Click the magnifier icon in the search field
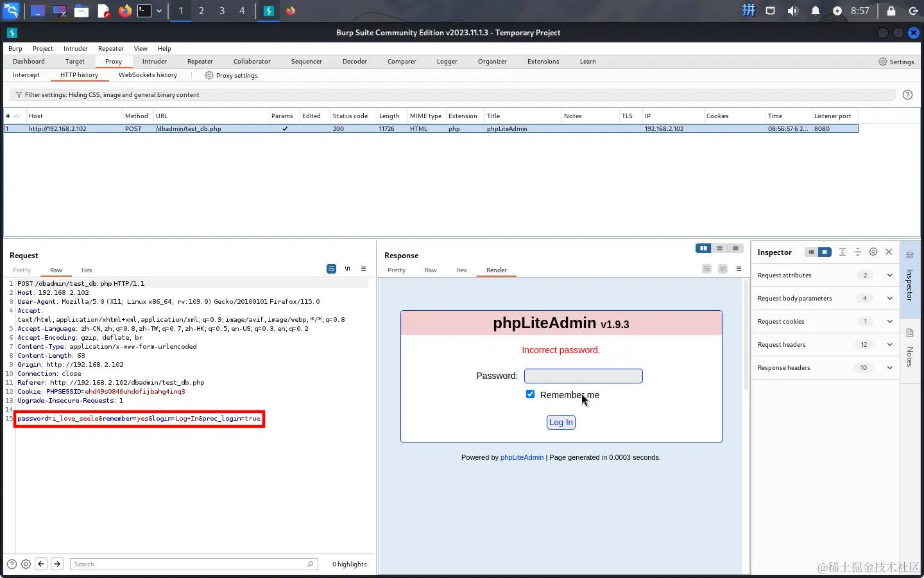Image resolution: width=924 pixels, height=578 pixels. click(x=311, y=565)
